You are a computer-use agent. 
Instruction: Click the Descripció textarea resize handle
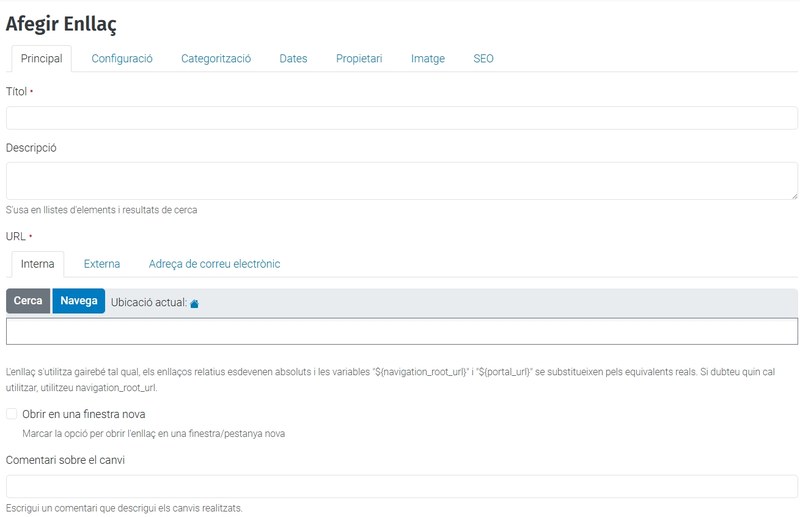[793, 195]
